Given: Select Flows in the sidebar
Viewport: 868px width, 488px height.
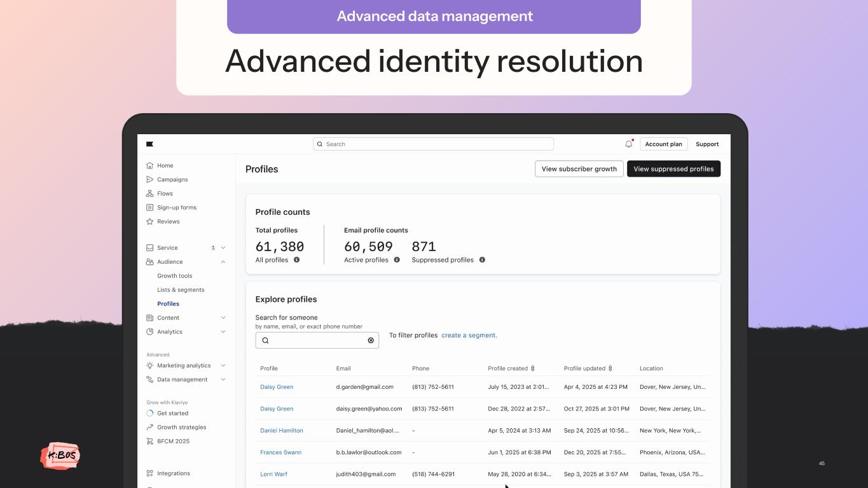Looking at the screenshot, I should click(165, 194).
